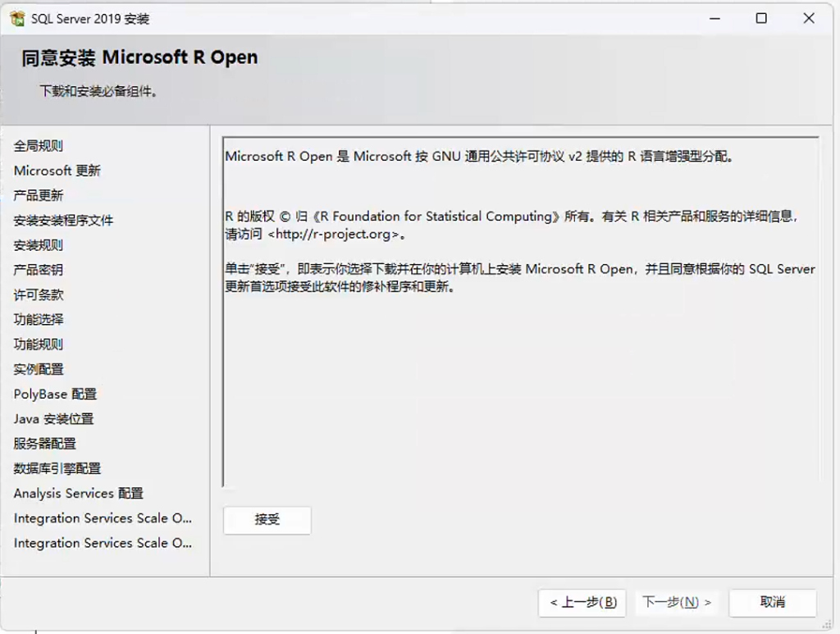Screen dimensions: 840x634
Task: Select PolyBase 配置 step in sidebar
Action: click(55, 395)
